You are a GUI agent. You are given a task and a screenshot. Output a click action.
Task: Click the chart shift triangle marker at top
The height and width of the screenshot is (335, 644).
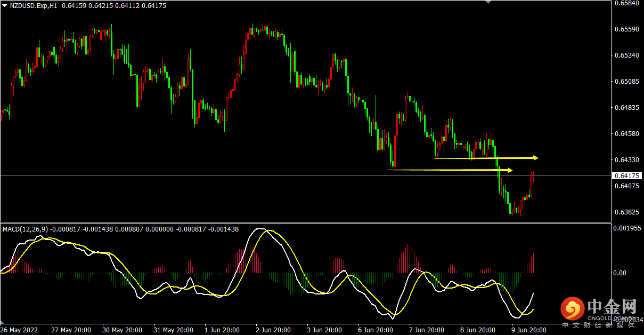pyautogui.click(x=487, y=2)
